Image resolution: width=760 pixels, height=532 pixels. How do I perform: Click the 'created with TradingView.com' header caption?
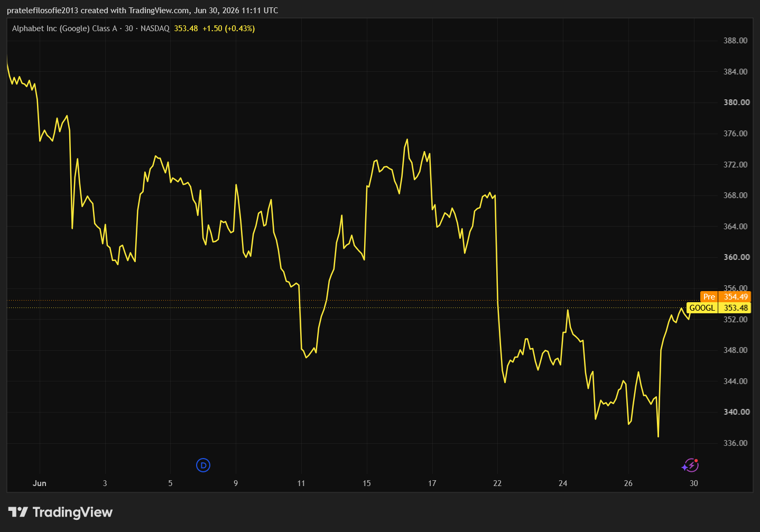(135, 11)
